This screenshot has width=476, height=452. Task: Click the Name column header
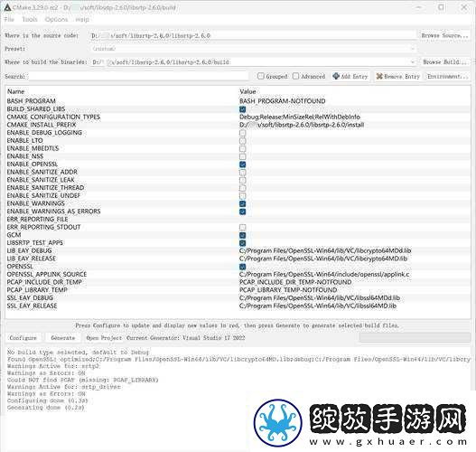pos(15,91)
